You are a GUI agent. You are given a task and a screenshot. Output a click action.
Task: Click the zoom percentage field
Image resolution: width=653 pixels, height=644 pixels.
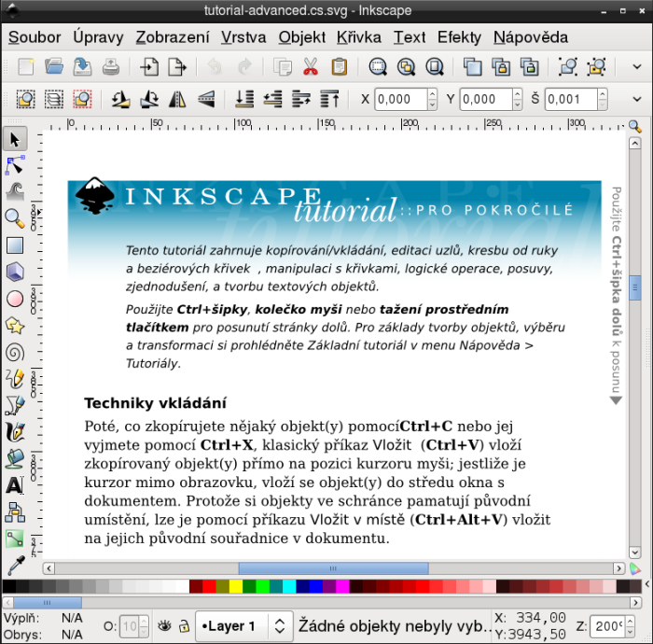click(607, 626)
